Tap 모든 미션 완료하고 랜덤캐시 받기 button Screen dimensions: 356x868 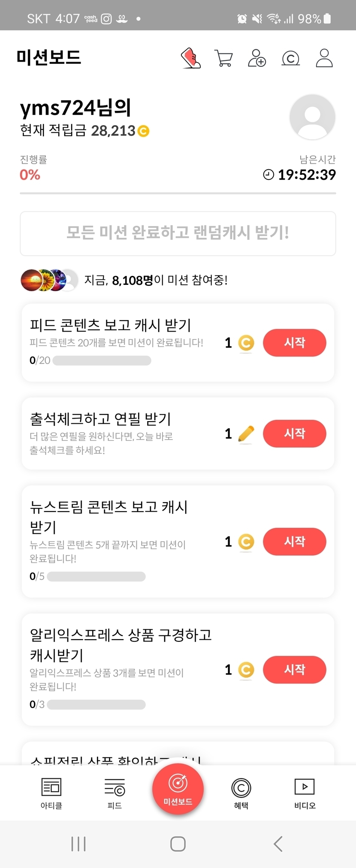point(178,233)
